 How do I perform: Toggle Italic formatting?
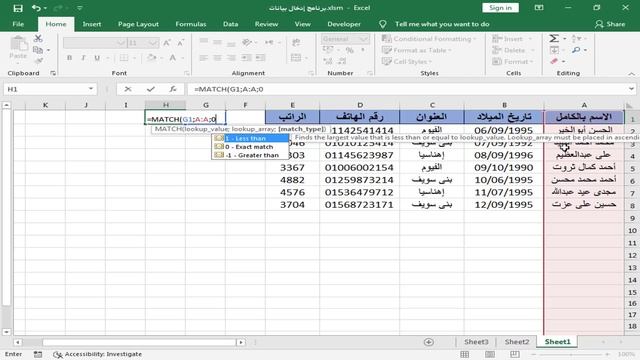click(83, 58)
